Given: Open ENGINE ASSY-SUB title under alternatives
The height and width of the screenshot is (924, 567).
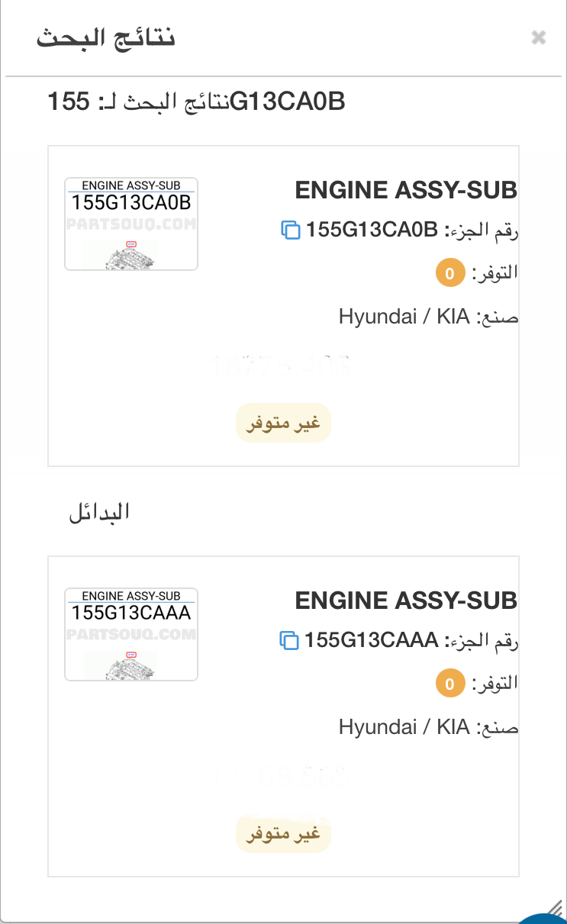Looking at the screenshot, I should coord(406,601).
